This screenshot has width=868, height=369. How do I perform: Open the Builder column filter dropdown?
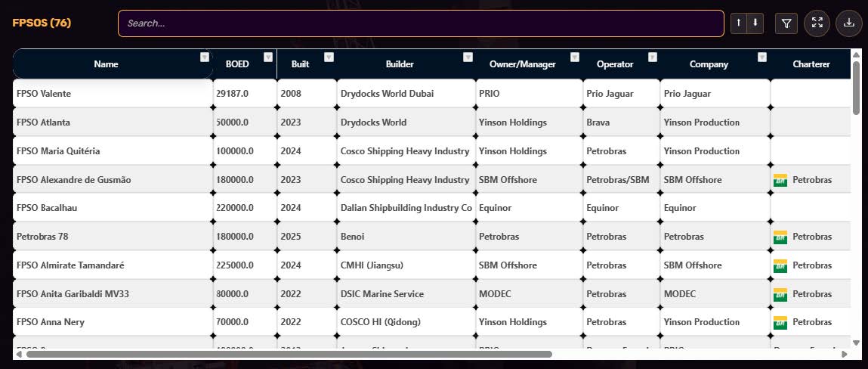[468, 57]
